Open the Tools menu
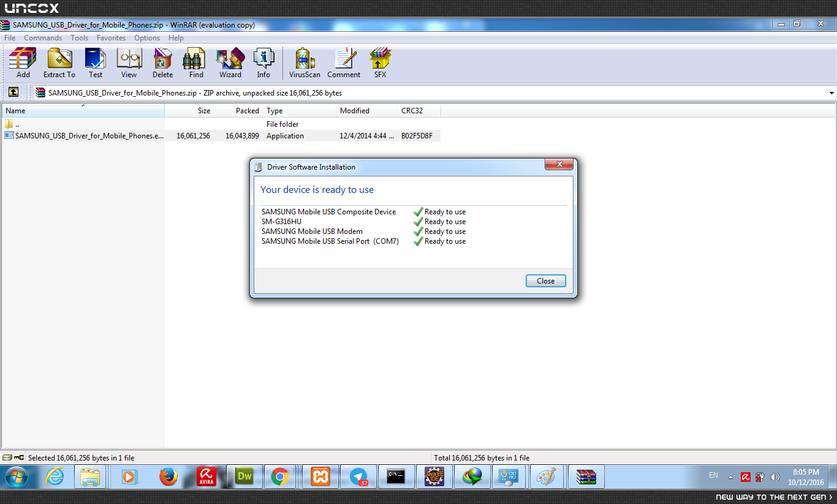The width and height of the screenshot is (837, 504). coord(80,38)
